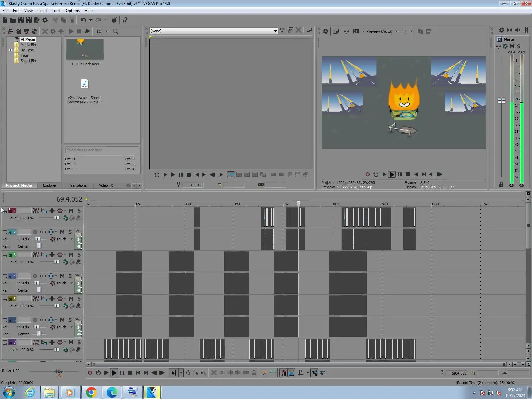This screenshot has height=399, width=532.
Task: Toggle Enable Snapping magnet button
Action: tap(283, 373)
